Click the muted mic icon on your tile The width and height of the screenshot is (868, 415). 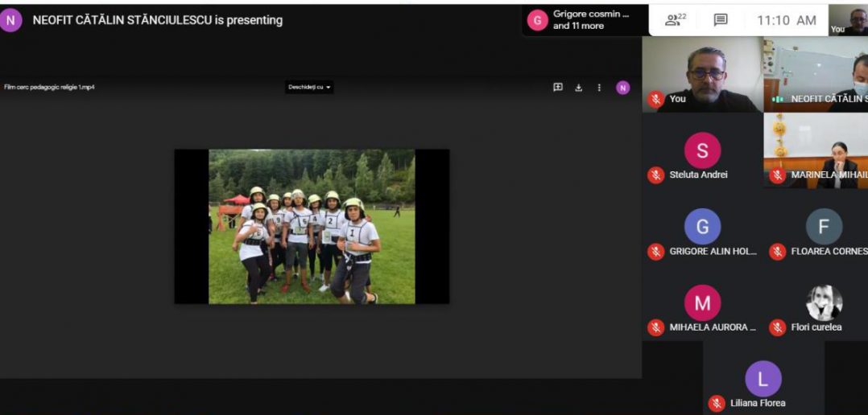click(656, 99)
